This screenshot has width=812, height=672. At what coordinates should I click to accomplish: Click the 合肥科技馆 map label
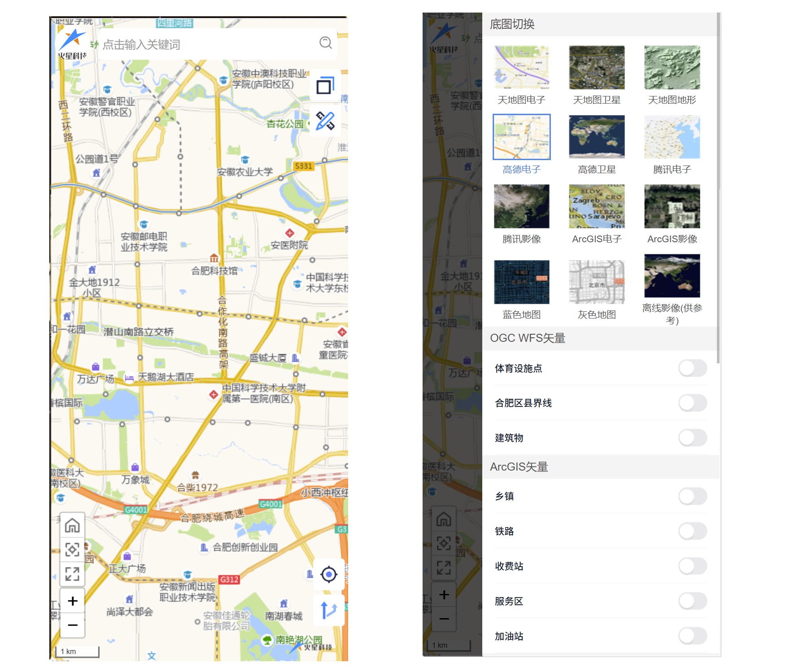coord(214,271)
